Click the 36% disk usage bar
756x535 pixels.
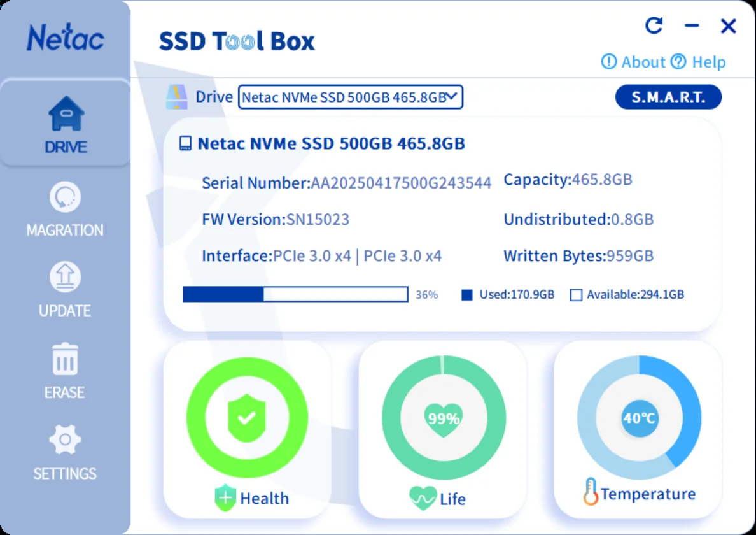point(295,294)
